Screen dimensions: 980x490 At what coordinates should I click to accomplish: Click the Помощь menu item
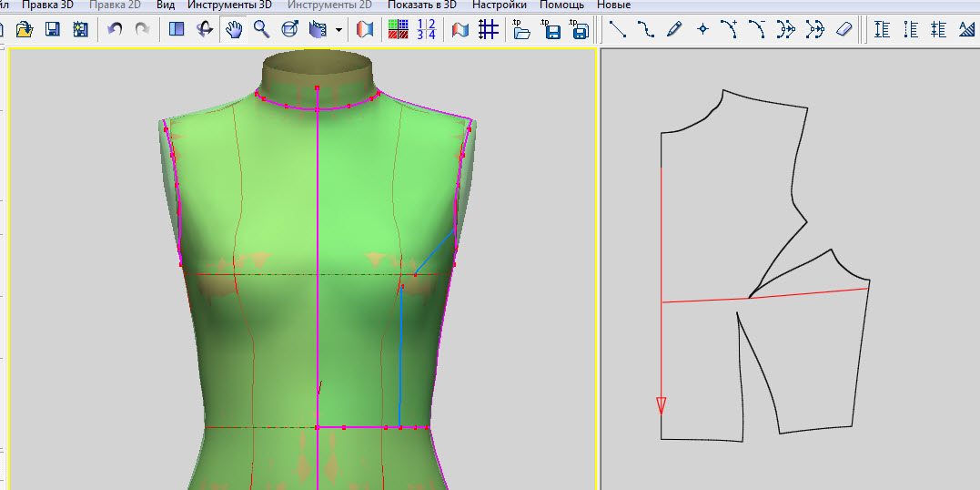[x=561, y=5]
